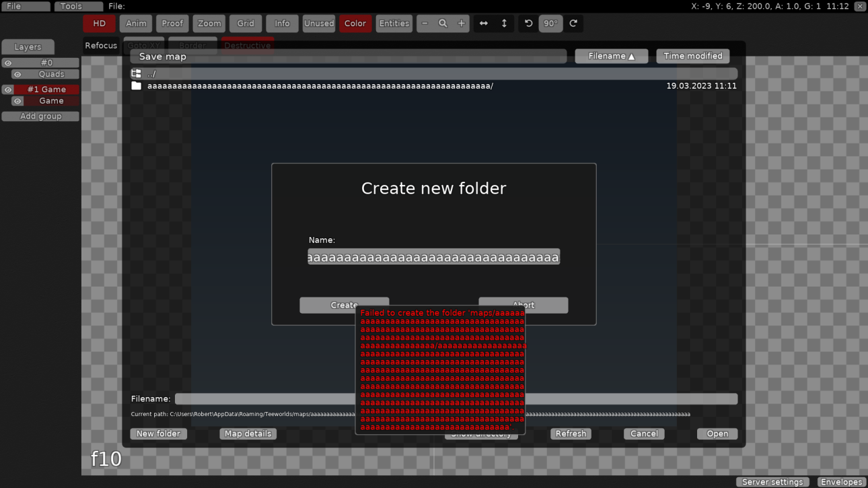The width and height of the screenshot is (868, 488).
Task: Switch to the Destructive tab
Action: coord(247,45)
